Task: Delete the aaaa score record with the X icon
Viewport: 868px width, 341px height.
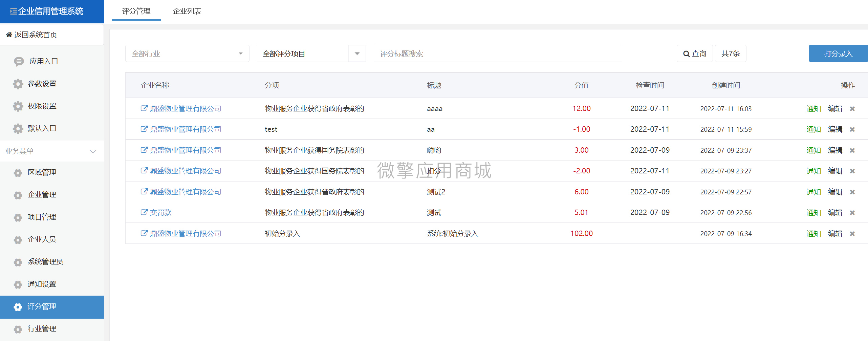Action: [x=852, y=109]
